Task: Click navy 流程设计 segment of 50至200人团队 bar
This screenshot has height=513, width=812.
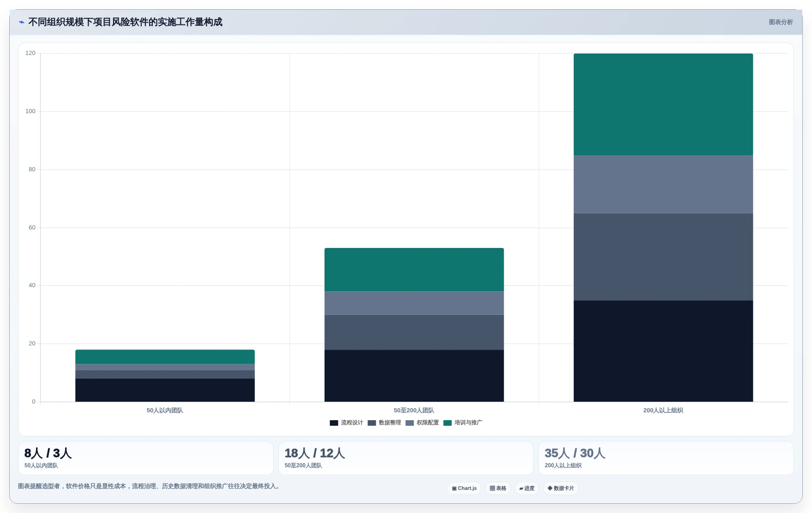Action: (414, 375)
